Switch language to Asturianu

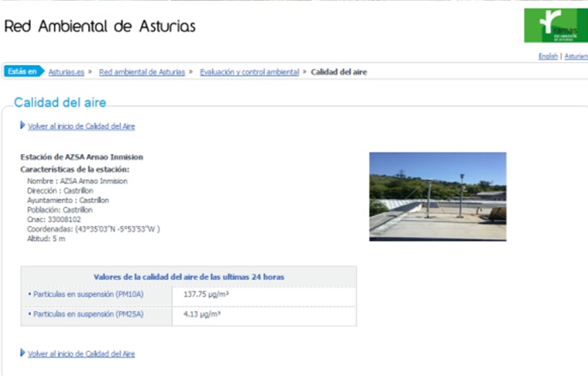coord(576,56)
